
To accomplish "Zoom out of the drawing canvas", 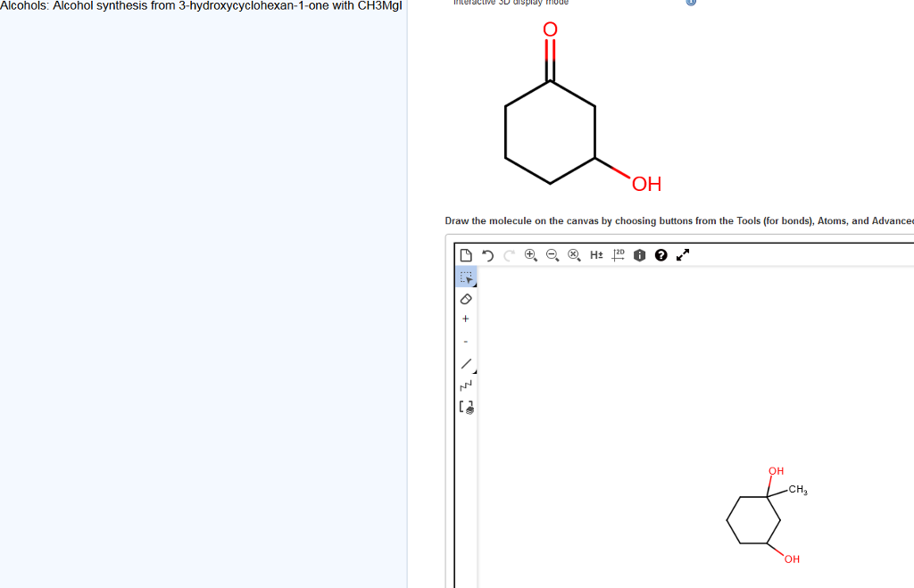I will point(552,255).
